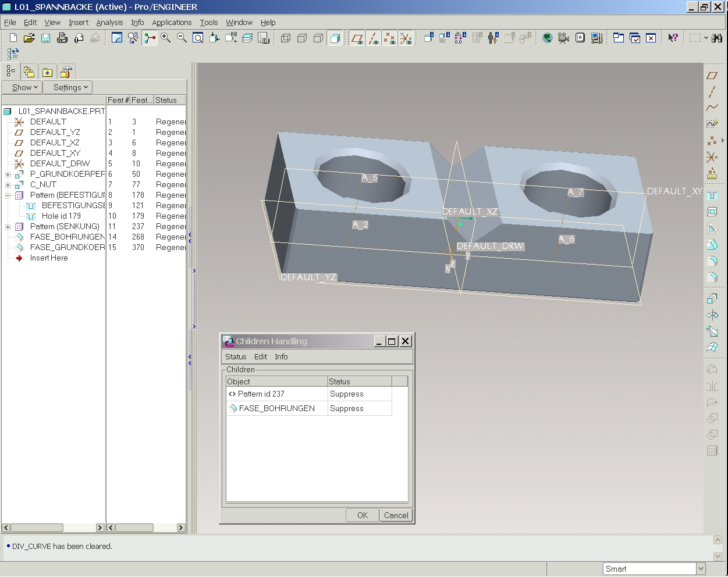Click the Save disk icon
The height and width of the screenshot is (578, 728).
45,38
